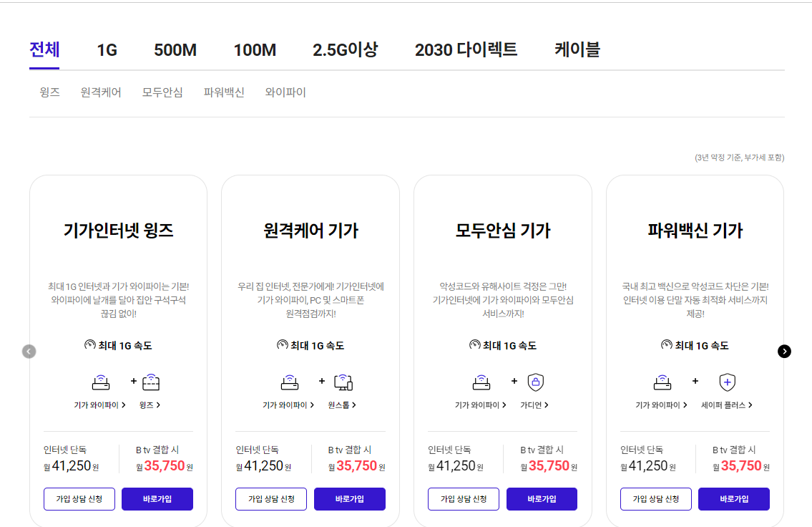
Task: Click 가입 상담 신청 on 파워백신 기가 card
Action: click(x=656, y=498)
